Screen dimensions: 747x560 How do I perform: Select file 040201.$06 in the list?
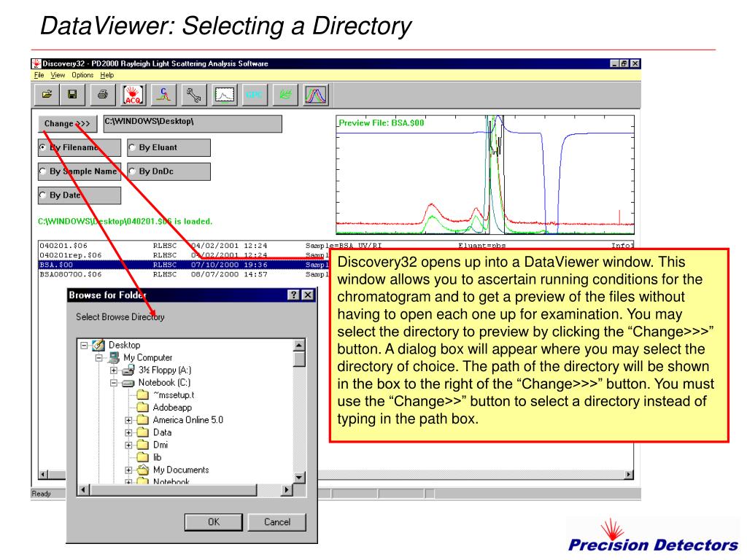(336, 246)
